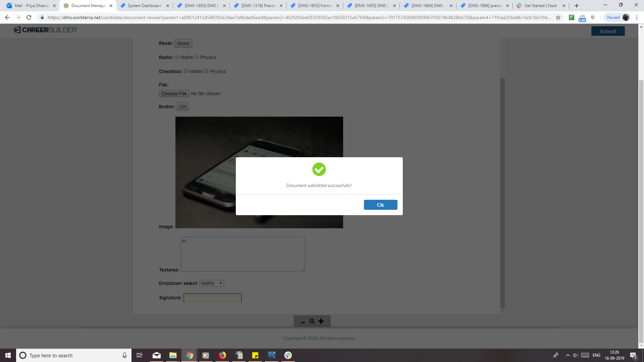This screenshot has height=362, width=644.
Task: Select the Maths radio button
Action: pyautogui.click(x=177, y=57)
